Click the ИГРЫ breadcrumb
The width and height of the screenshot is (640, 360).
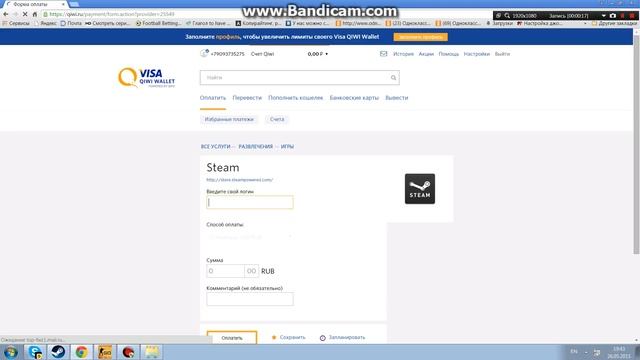coord(287,147)
